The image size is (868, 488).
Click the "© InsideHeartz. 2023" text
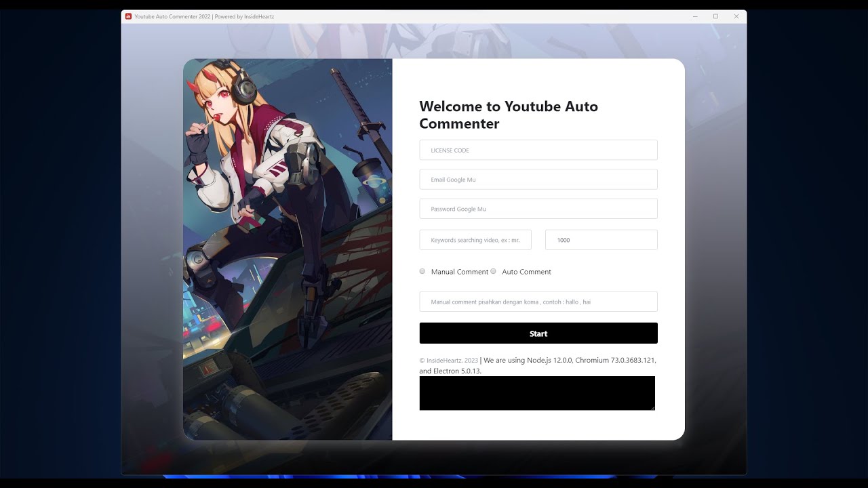click(x=448, y=361)
